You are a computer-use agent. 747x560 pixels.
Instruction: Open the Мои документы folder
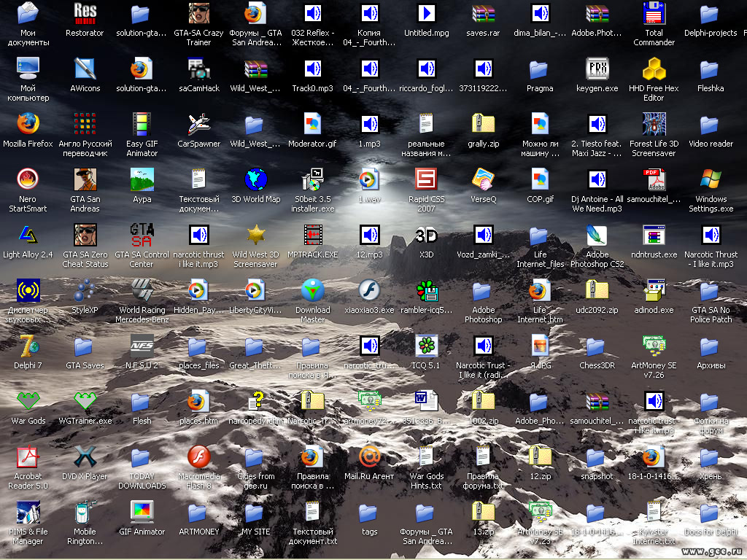(x=28, y=13)
